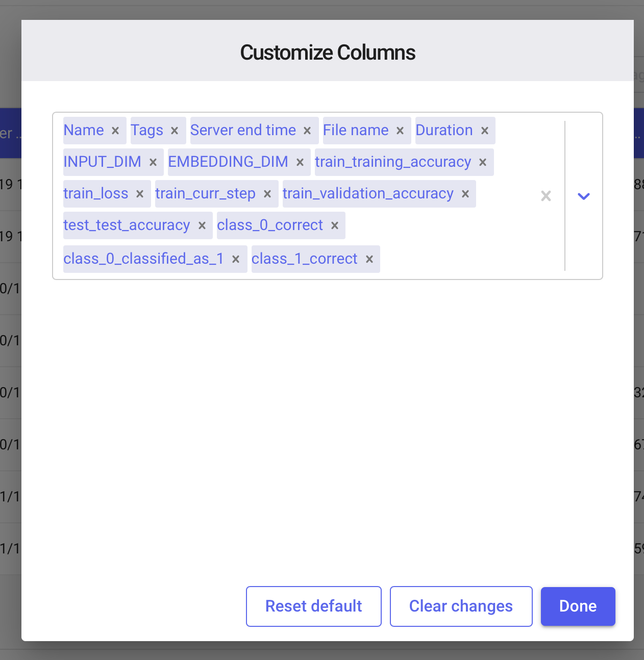This screenshot has height=660, width=644.
Task: Click Clear changes button
Action: click(461, 606)
